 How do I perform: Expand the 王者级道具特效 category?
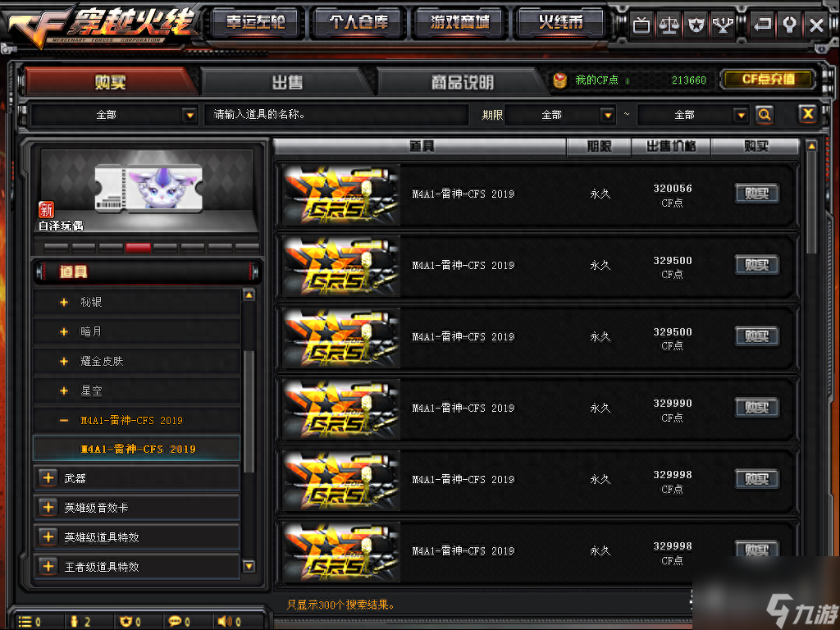pos(48,566)
